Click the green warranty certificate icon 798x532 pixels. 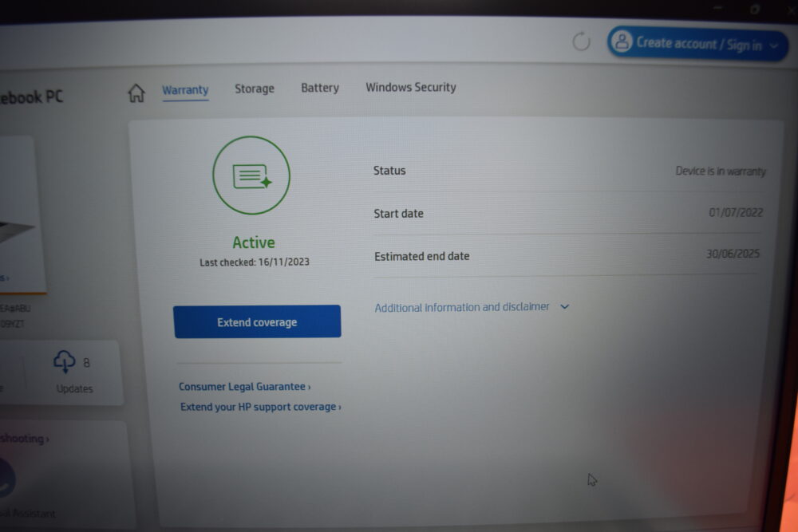coord(251,175)
